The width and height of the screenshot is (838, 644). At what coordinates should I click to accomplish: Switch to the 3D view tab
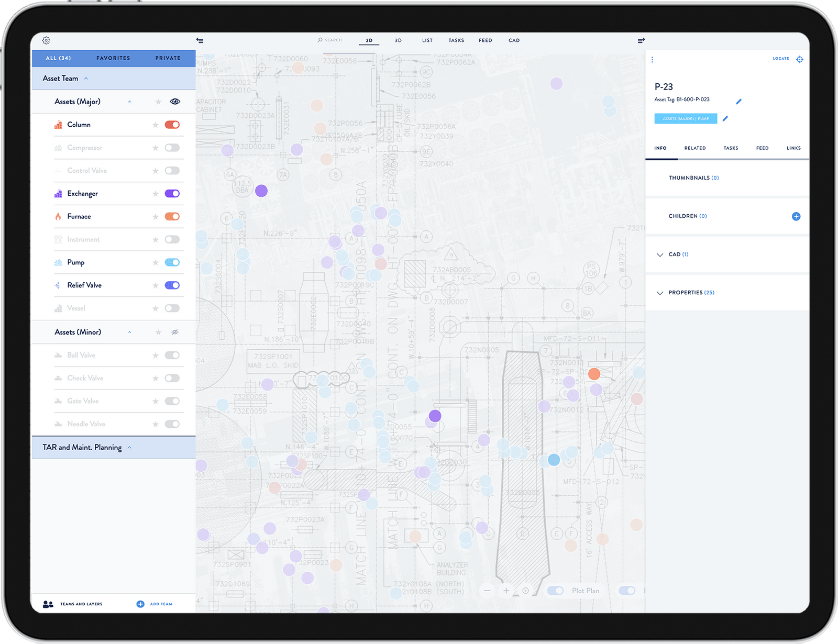(398, 40)
